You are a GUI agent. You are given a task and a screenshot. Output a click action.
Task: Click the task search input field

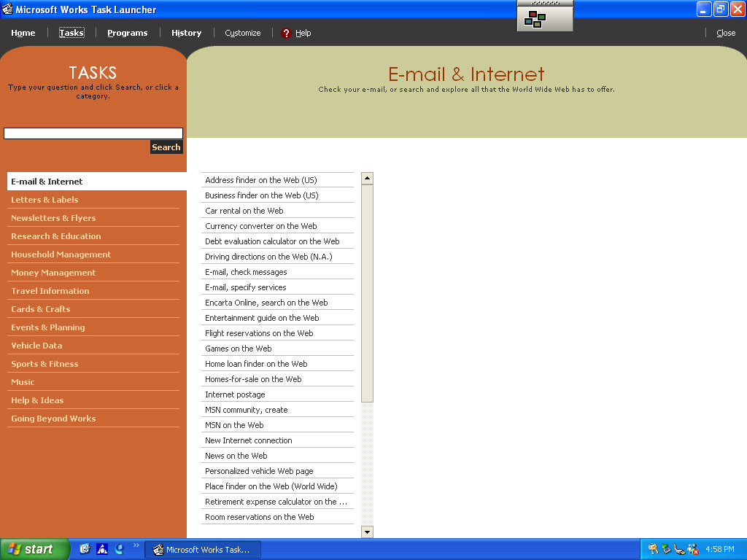93,133
